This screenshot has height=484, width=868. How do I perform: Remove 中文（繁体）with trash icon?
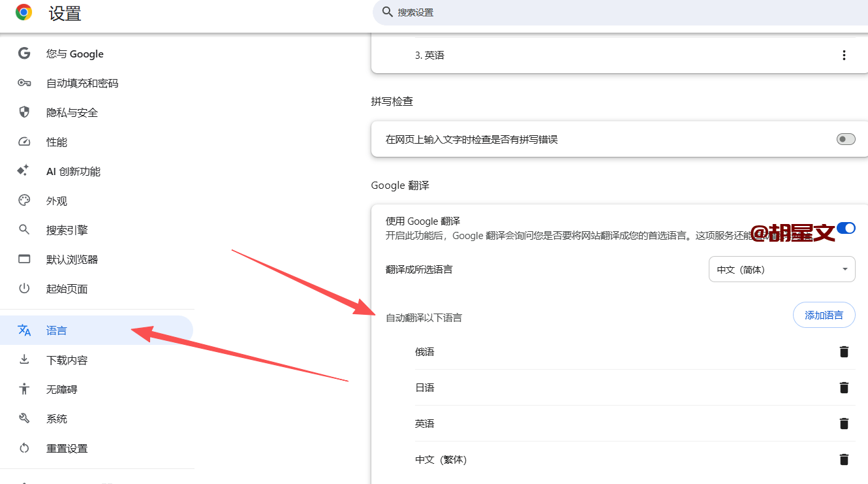[x=844, y=460]
